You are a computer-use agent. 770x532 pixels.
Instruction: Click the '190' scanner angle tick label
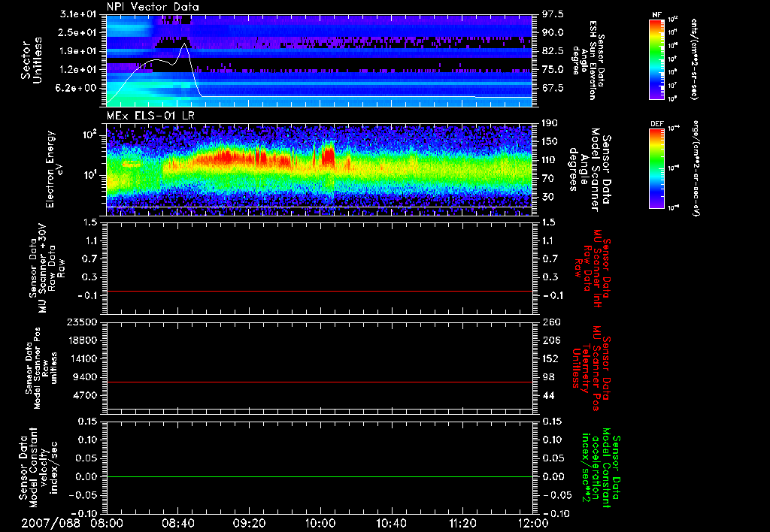550,123
